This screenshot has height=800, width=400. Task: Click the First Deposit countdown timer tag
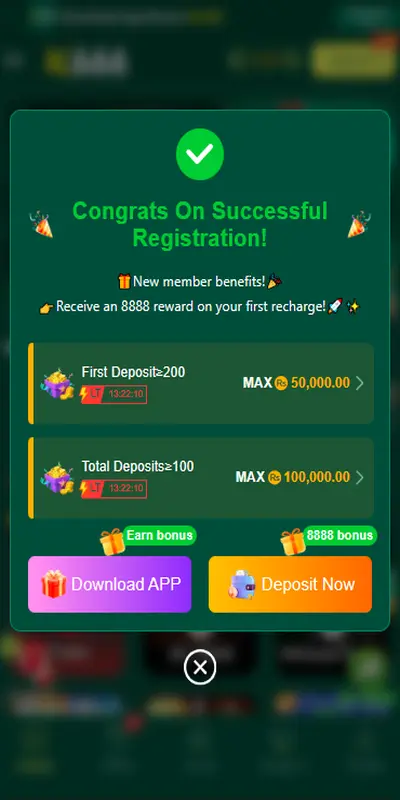[x=114, y=394]
